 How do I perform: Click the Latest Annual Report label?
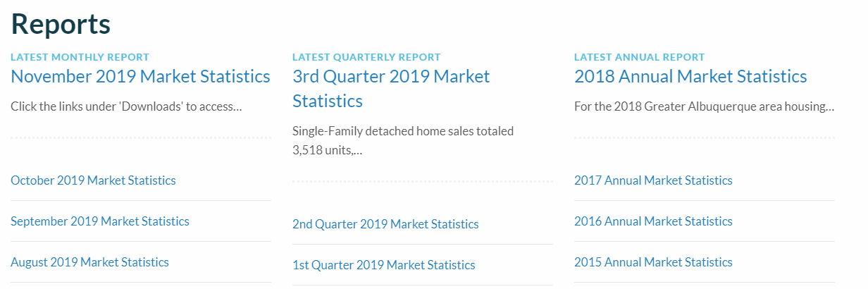(639, 57)
